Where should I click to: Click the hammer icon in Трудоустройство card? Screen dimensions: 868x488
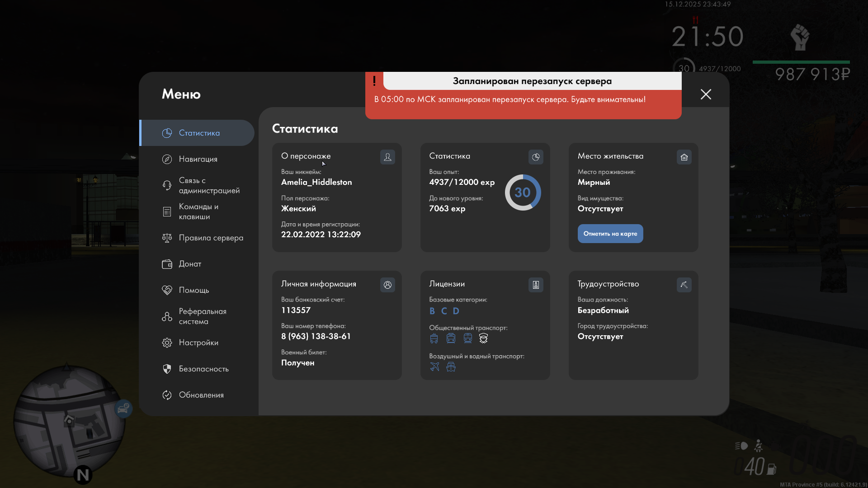684,285
